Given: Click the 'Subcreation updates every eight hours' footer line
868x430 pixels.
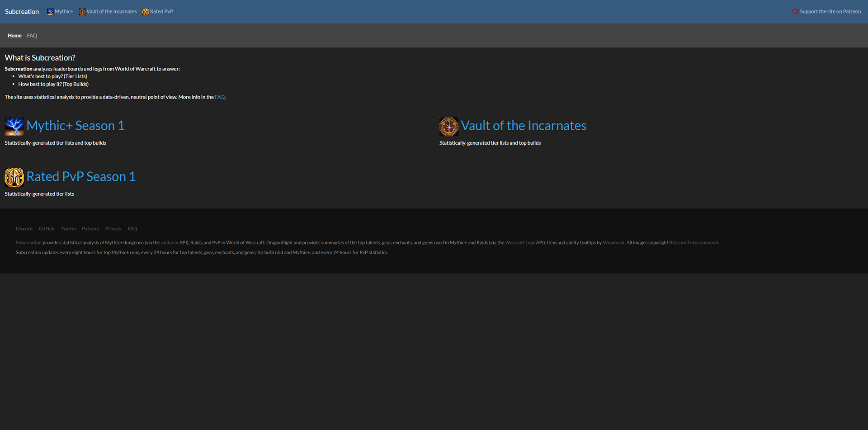Looking at the screenshot, I should (x=202, y=253).
